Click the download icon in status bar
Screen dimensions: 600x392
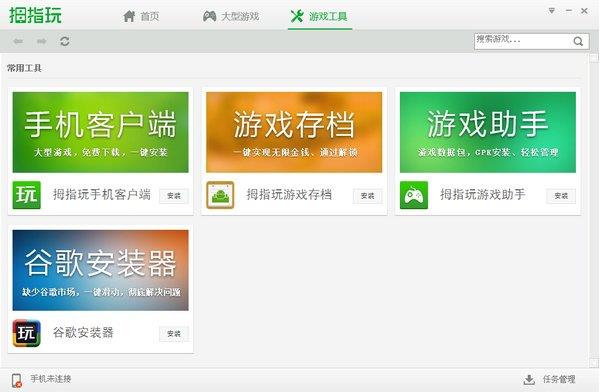[x=529, y=380]
